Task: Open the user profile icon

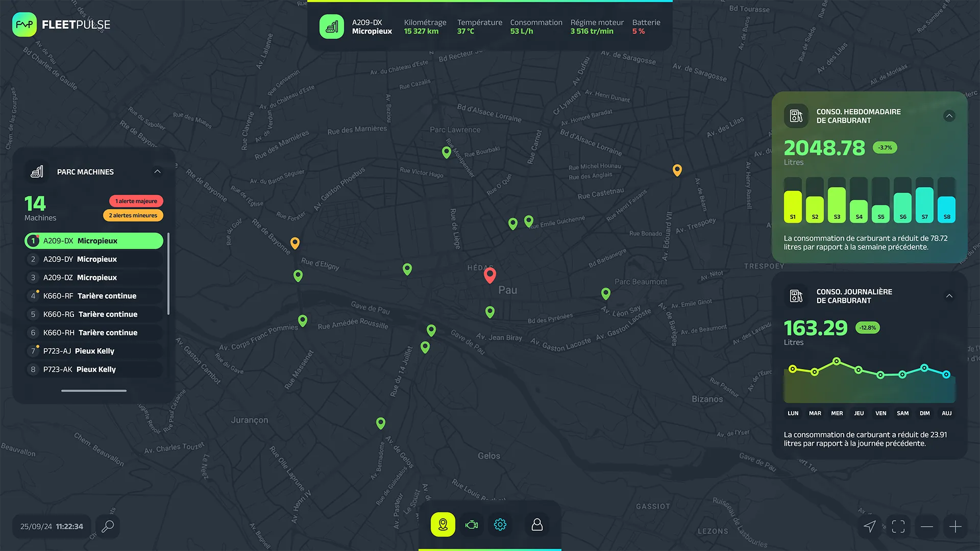Action: [x=537, y=524]
